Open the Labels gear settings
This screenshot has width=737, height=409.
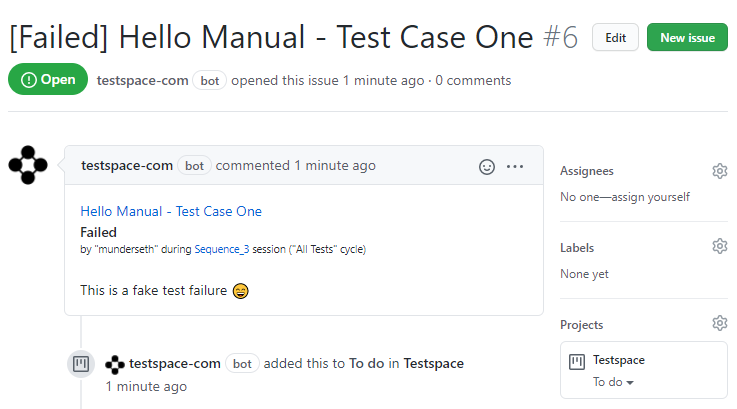720,246
